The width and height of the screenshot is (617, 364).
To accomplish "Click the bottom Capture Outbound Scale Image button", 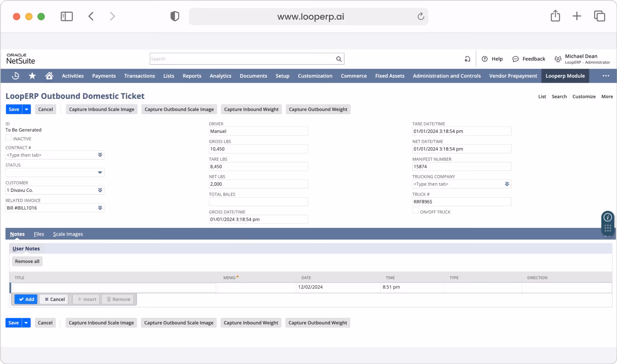I will [179, 323].
